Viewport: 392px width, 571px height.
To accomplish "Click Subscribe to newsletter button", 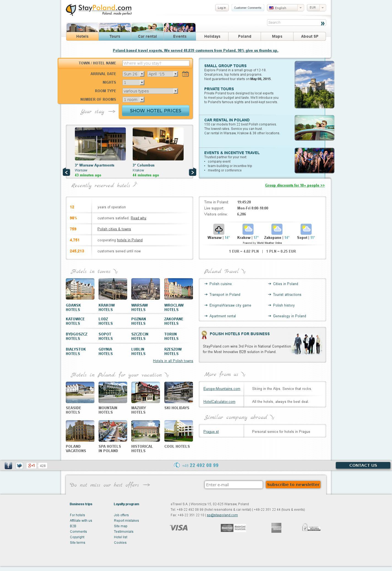I will (x=293, y=485).
